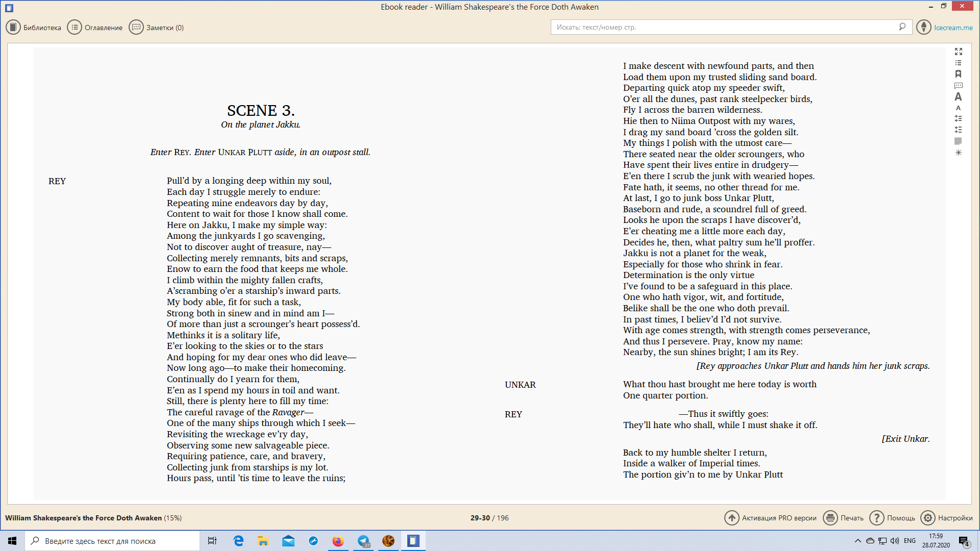The image size is (980, 551).
Task: Click line 'Methinks it is a solitary life,'
Action: click(224, 335)
